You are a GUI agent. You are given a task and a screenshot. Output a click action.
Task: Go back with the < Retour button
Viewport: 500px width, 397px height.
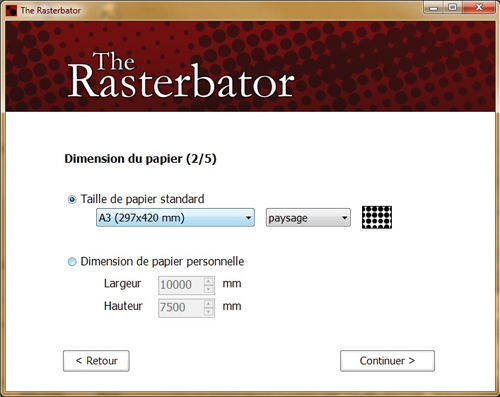pyautogui.click(x=96, y=361)
